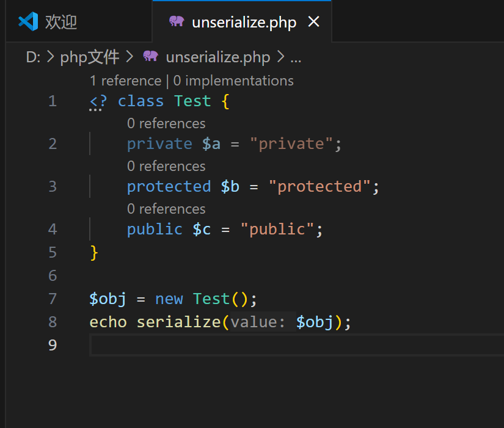
Task: Click the $obj variable on line 7
Action: tap(108, 299)
